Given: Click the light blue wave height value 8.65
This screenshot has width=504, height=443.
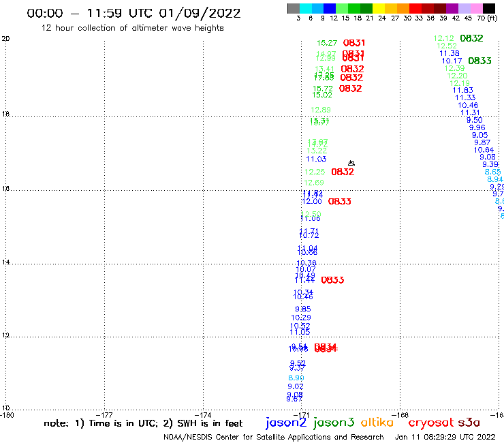Looking at the screenshot, I should coord(492,172).
